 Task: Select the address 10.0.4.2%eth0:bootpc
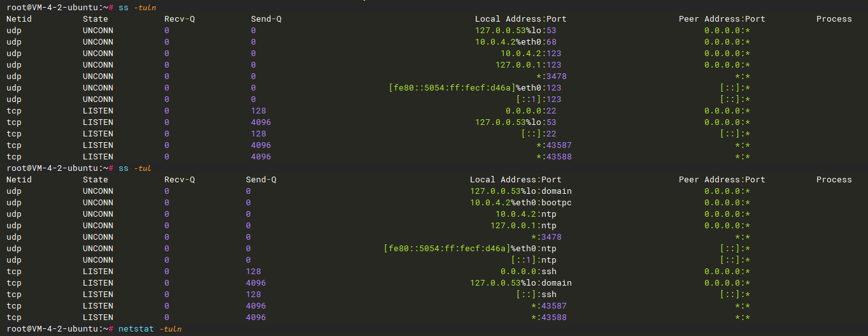(x=520, y=203)
